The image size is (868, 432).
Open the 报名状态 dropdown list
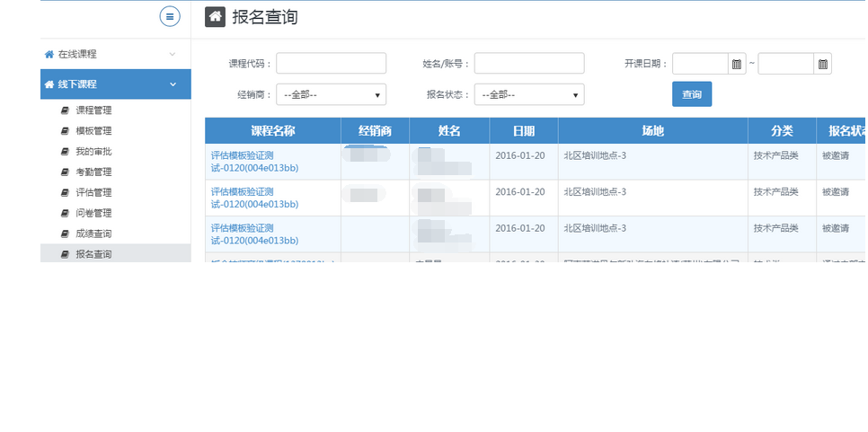pyautogui.click(x=529, y=94)
